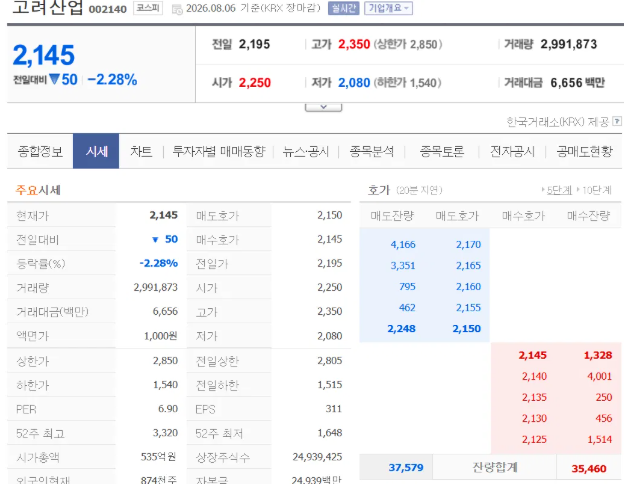This screenshot has width=624, height=484.
Task: Click the 거래량 value 2,991,873 in the header
Action: 568,44
